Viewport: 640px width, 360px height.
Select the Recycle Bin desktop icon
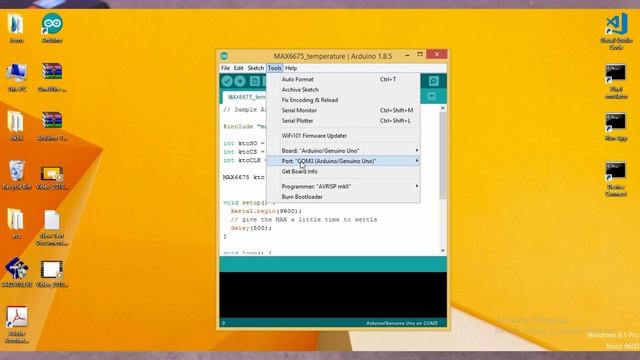pos(16,175)
